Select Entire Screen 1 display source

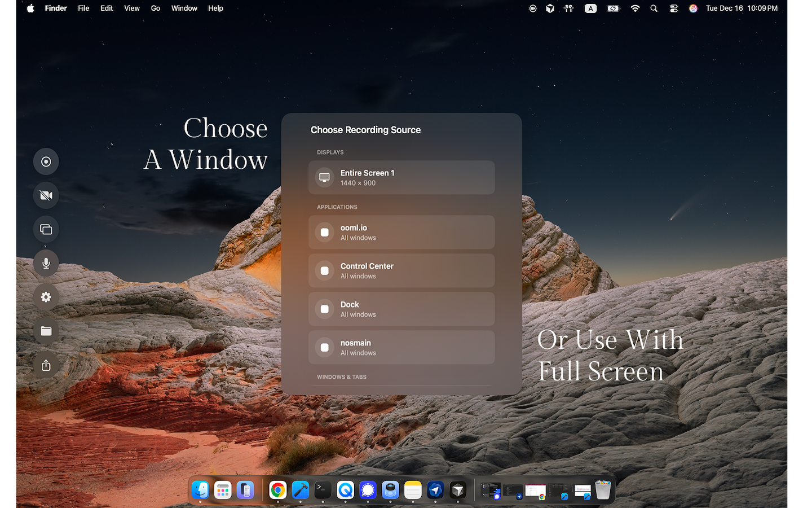click(401, 178)
